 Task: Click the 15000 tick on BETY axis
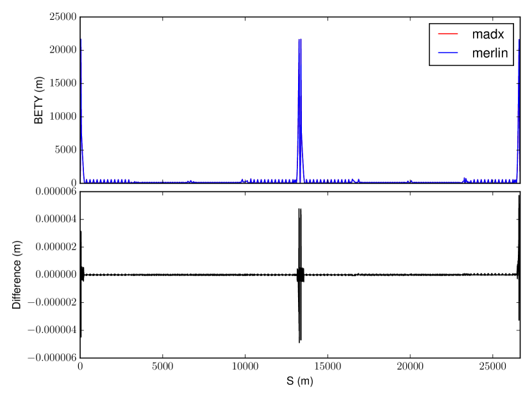(63, 83)
